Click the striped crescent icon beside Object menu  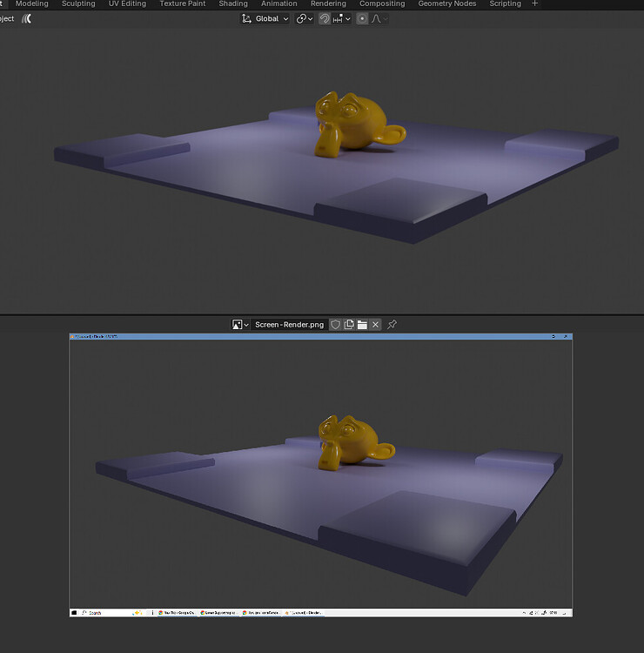pyautogui.click(x=27, y=19)
